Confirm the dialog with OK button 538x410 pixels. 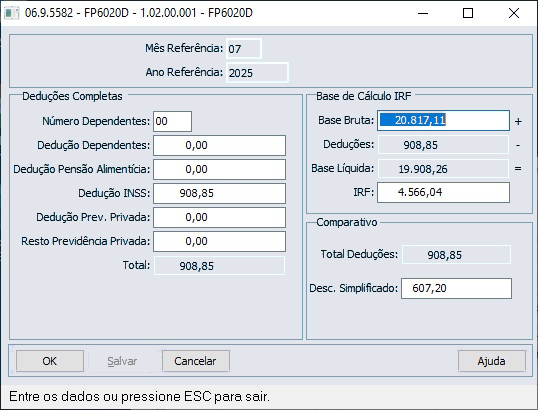pyautogui.click(x=50, y=361)
